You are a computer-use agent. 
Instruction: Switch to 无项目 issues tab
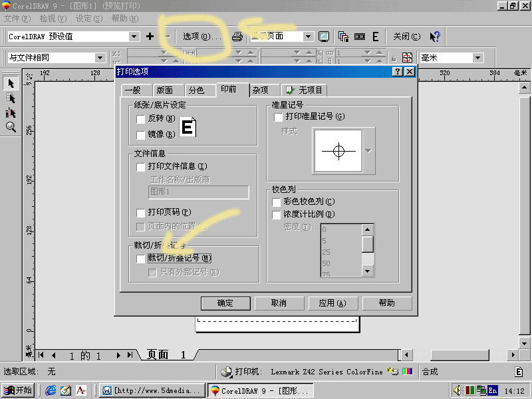click(x=304, y=90)
